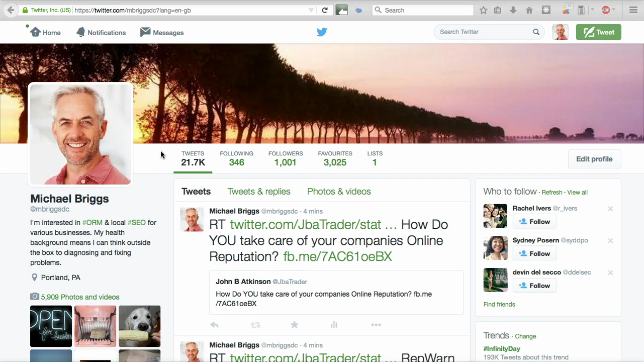Screen dimensions: 644x362
Task: Open the Adblock Plus dropdown arrow
Action: click(x=614, y=10)
